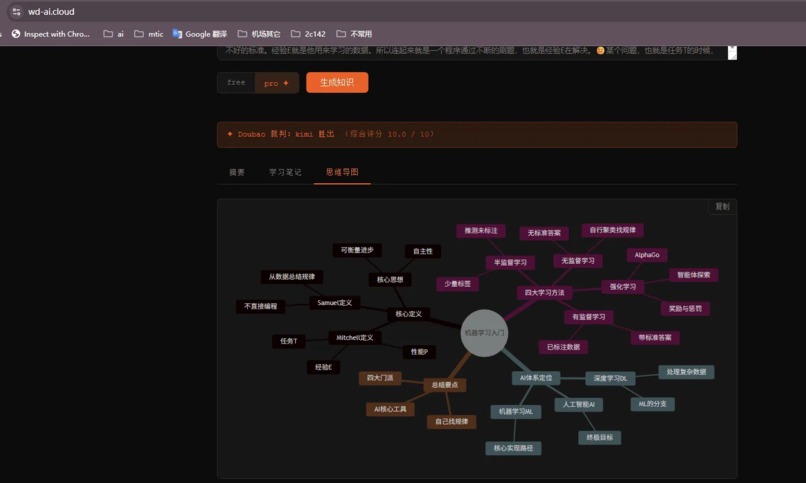
Task: Select the AlphaGo node
Action: (x=647, y=255)
